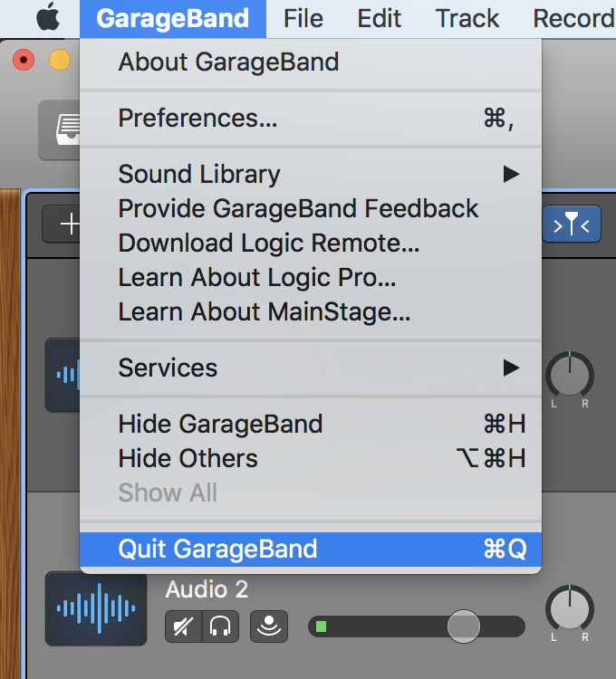Select About GarageBand
The height and width of the screenshot is (679, 616).
(311, 62)
